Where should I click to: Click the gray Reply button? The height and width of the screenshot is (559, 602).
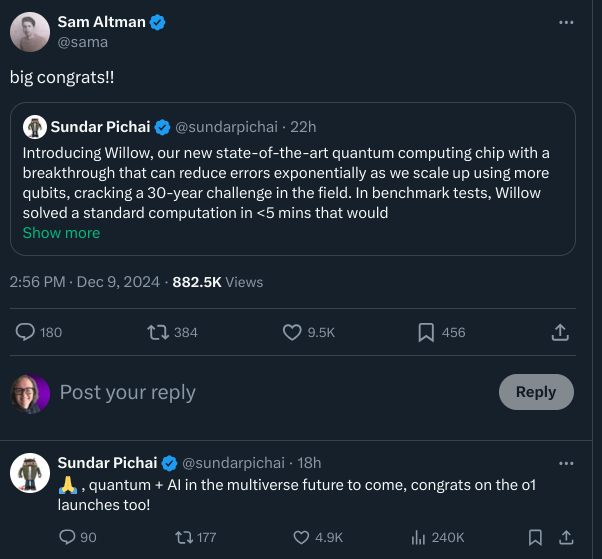point(535,392)
